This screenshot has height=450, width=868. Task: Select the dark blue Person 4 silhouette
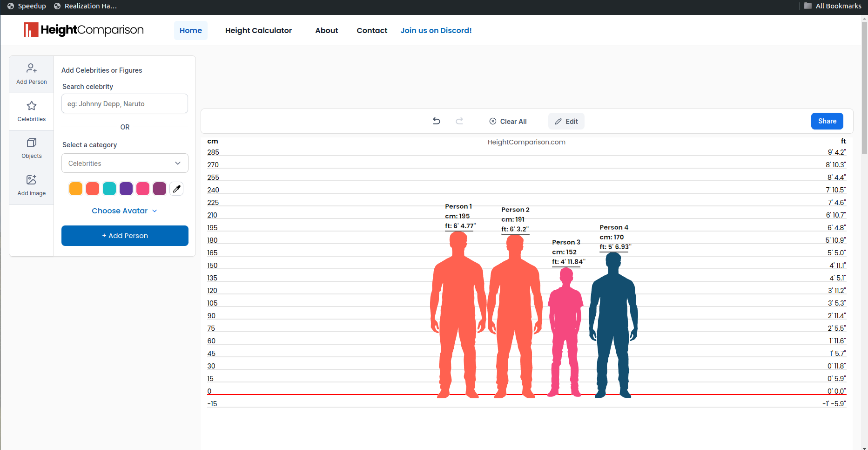[x=613, y=325]
